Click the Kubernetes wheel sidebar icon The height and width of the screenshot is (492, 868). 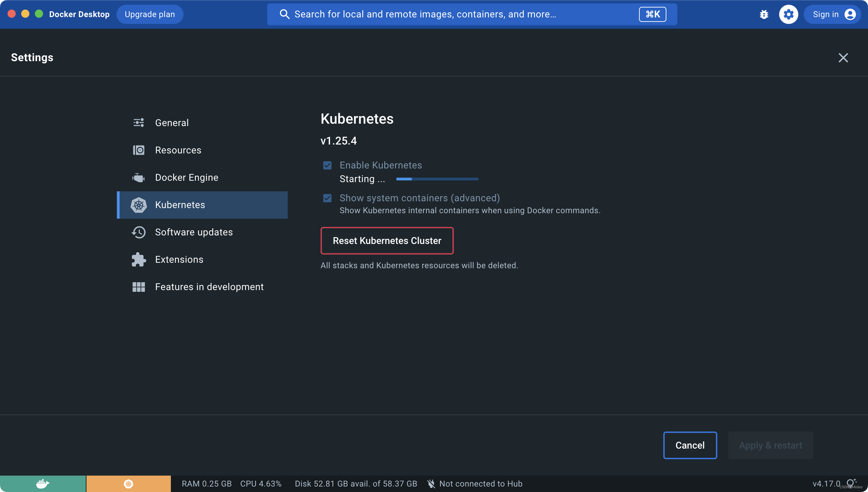click(139, 205)
